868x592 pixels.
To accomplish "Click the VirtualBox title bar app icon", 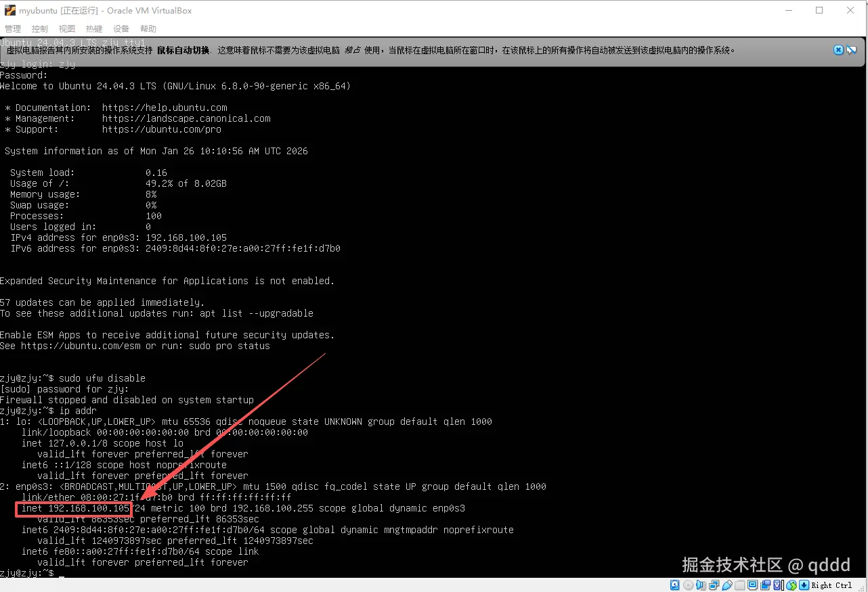I will (x=9, y=10).
